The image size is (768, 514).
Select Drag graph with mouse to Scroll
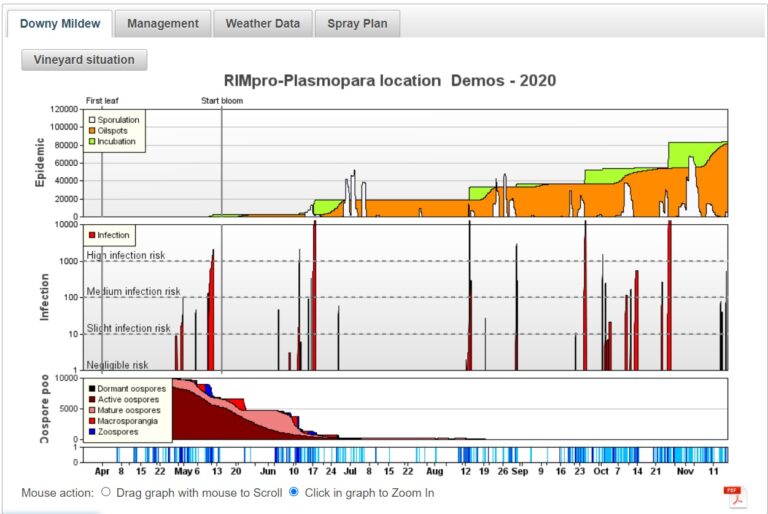pyautogui.click(x=106, y=492)
